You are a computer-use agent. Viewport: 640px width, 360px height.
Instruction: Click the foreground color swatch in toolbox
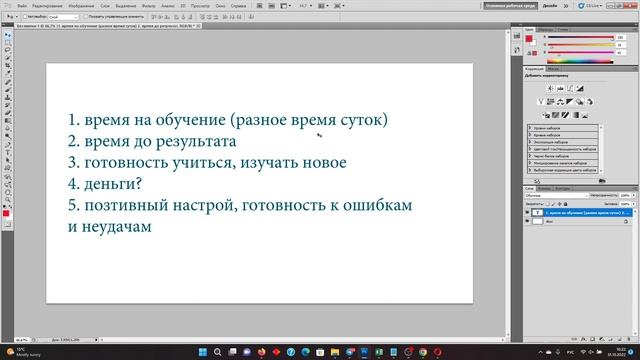point(6,213)
